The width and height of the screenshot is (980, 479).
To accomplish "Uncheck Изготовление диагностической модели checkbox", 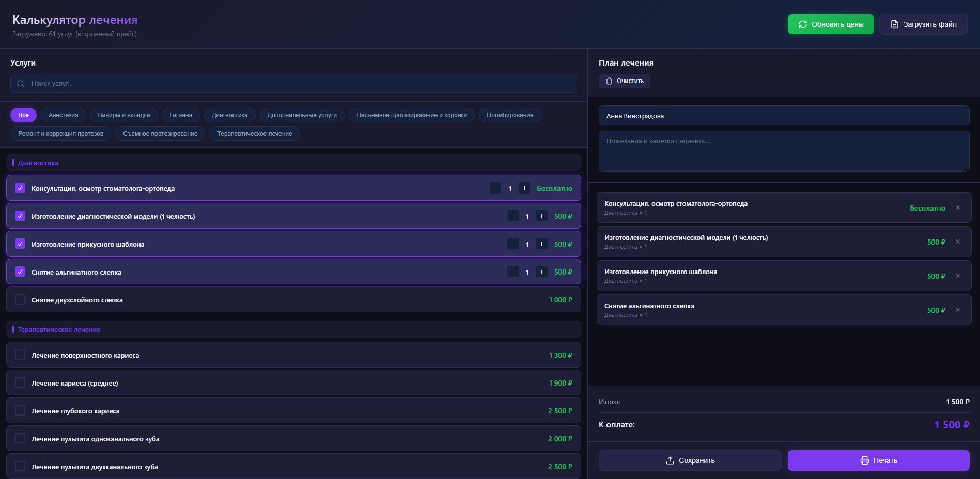I will click(x=20, y=216).
